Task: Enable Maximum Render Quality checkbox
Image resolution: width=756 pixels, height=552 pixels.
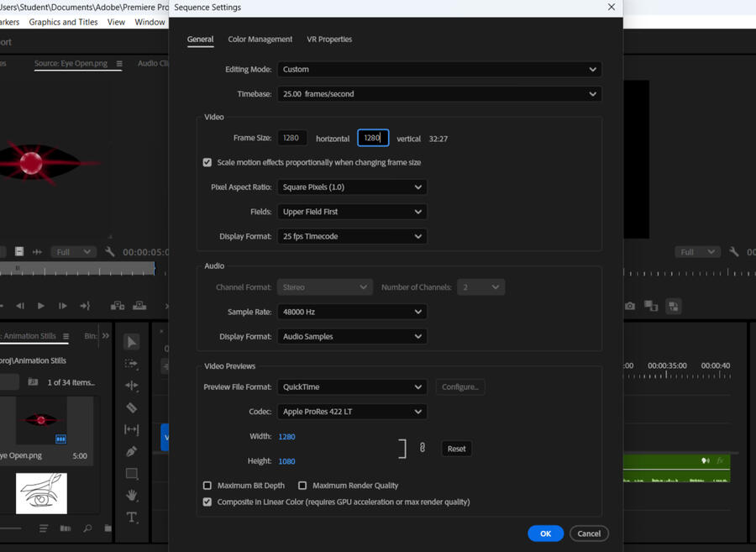Action: 302,486
